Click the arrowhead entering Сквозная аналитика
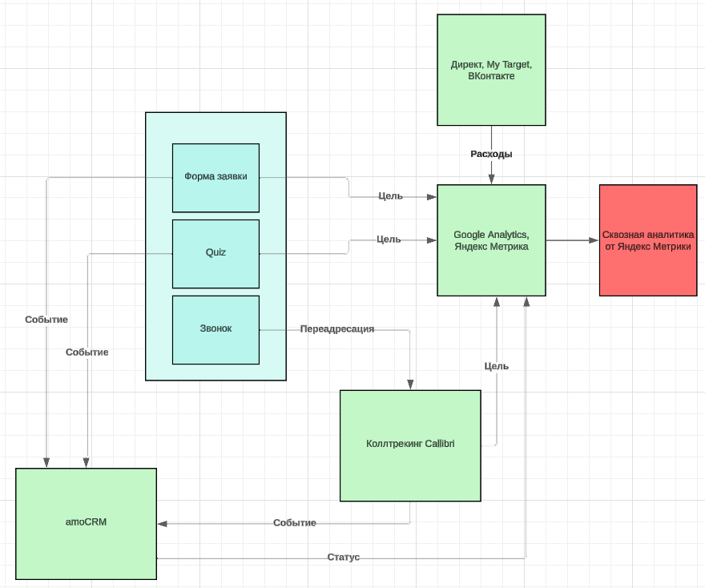Image resolution: width=705 pixels, height=588 pixels. [594, 240]
